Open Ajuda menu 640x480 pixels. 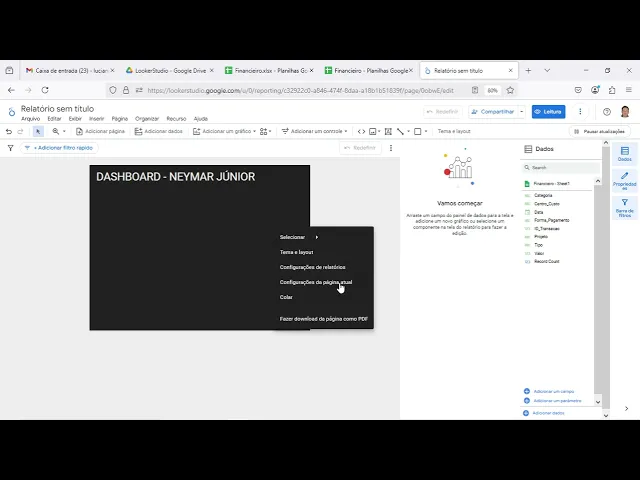(x=201, y=119)
